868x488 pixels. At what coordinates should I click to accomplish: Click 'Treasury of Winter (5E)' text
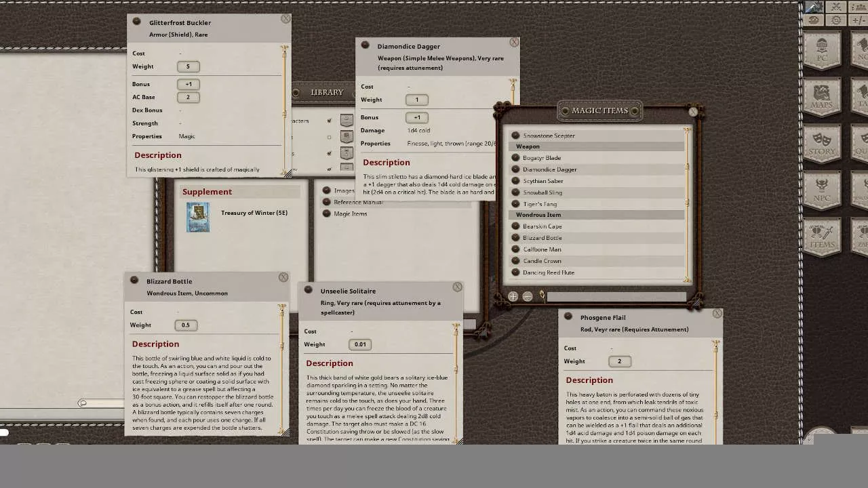[254, 213]
